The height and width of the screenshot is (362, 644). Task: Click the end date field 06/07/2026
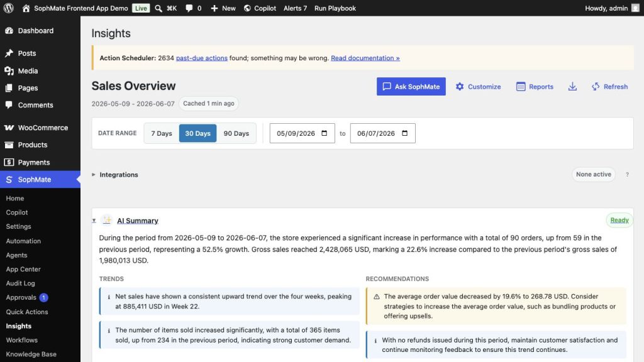pyautogui.click(x=383, y=133)
